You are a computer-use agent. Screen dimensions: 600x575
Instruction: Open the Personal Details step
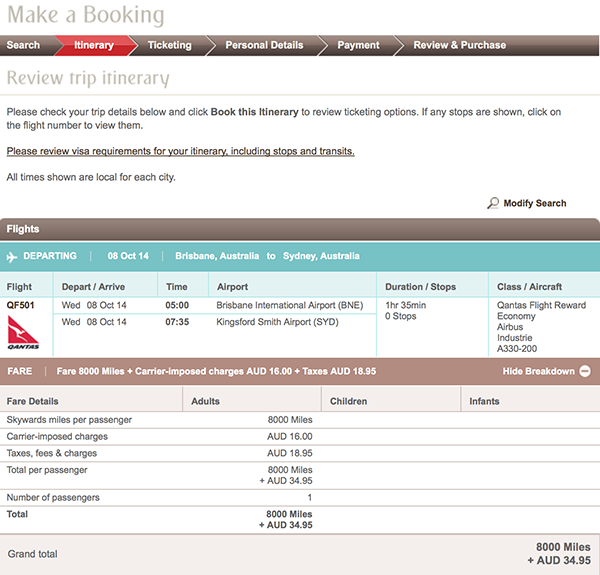[x=264, y=45]
